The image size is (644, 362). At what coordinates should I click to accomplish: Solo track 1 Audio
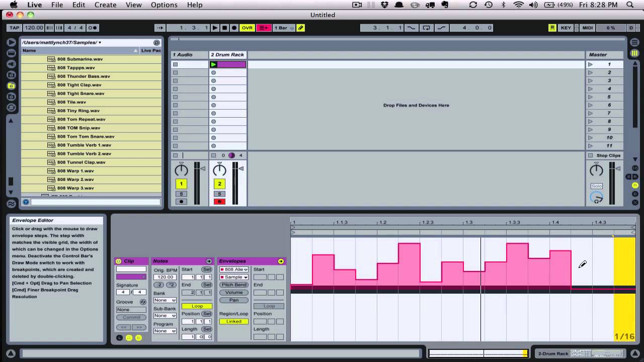pos(181,194)
